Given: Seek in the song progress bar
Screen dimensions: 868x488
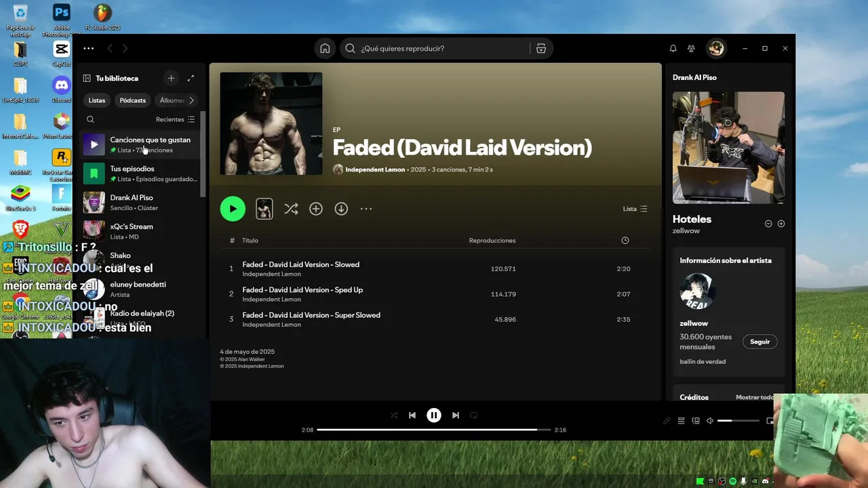Looking at the screenshot, I should tap(434, 430).
